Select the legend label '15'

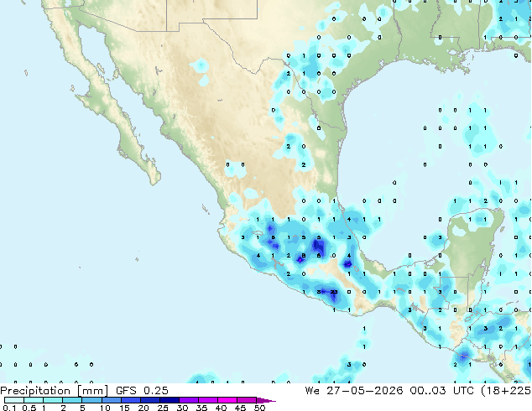click(124, 408)
